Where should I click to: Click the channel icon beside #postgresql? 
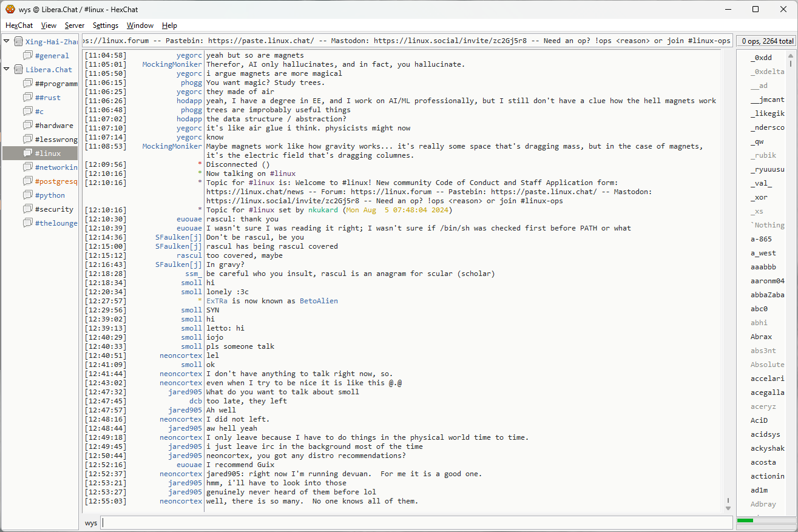28,181
